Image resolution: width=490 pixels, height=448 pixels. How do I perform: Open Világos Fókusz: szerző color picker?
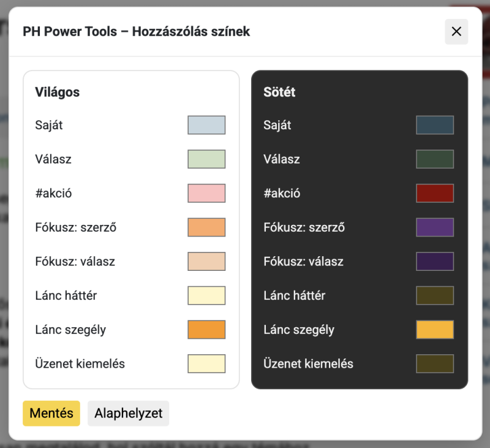tap(206, 227)
